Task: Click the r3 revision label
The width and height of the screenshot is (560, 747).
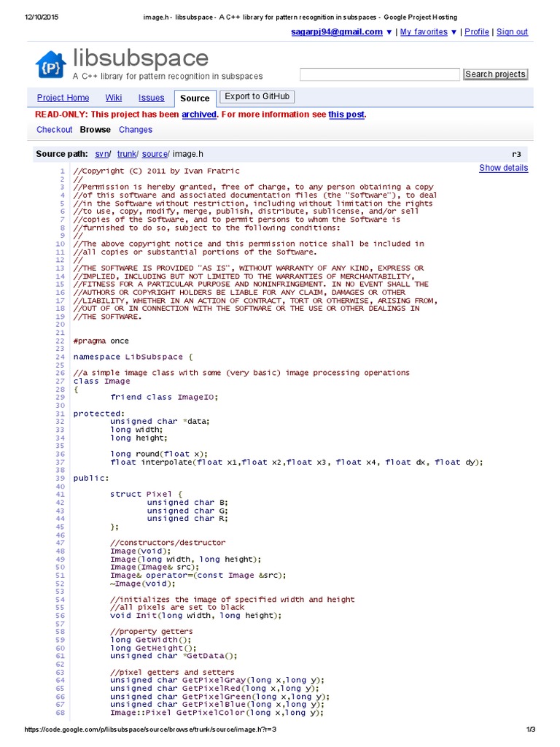Action: (x=516, y=155)
